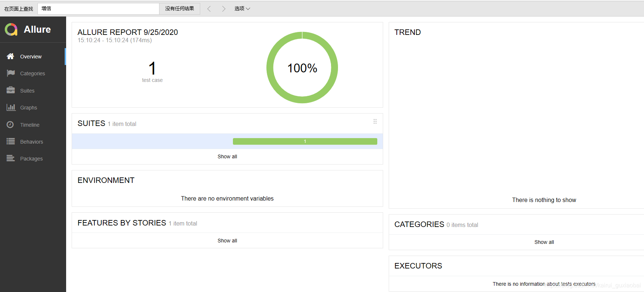Viewport: 644px width, 292px height.
Task: Open Packages via the aligned-lines icon
Action: point(11,158)
